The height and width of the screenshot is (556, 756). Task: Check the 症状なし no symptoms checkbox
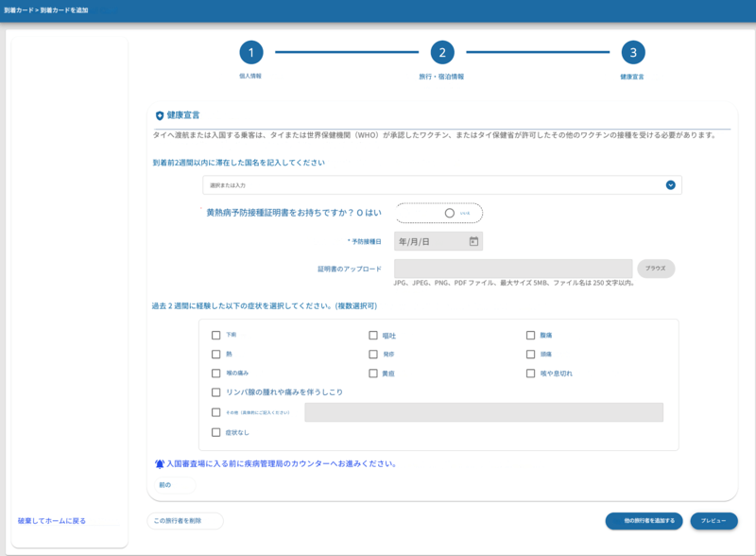pyautogui.click(x=216, y=432)
